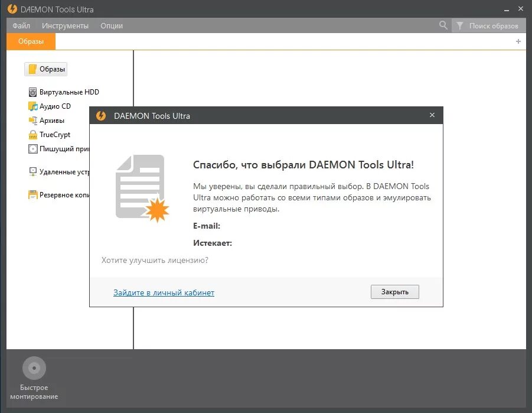Click the TrueCrypt lock icon

[x=32, y=135]
